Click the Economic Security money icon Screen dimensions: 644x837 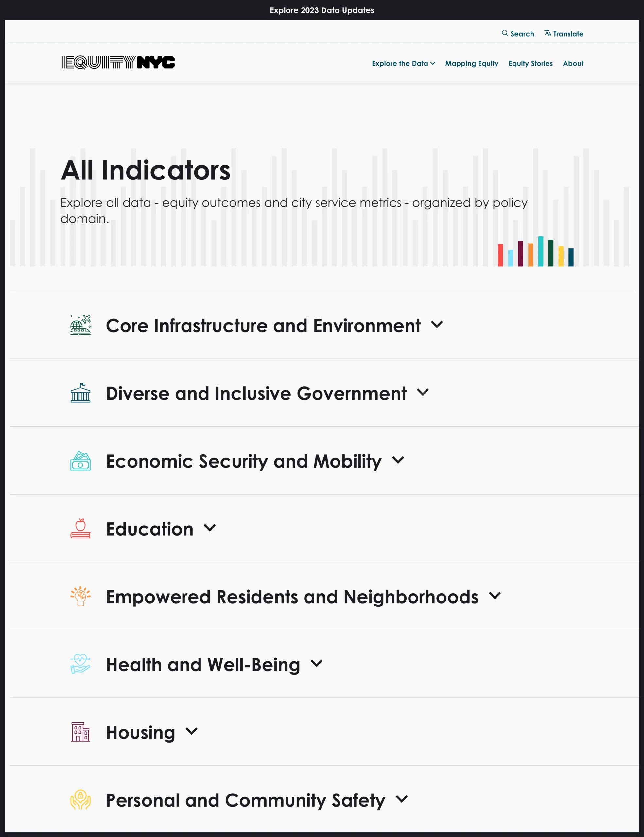(80, 461)
